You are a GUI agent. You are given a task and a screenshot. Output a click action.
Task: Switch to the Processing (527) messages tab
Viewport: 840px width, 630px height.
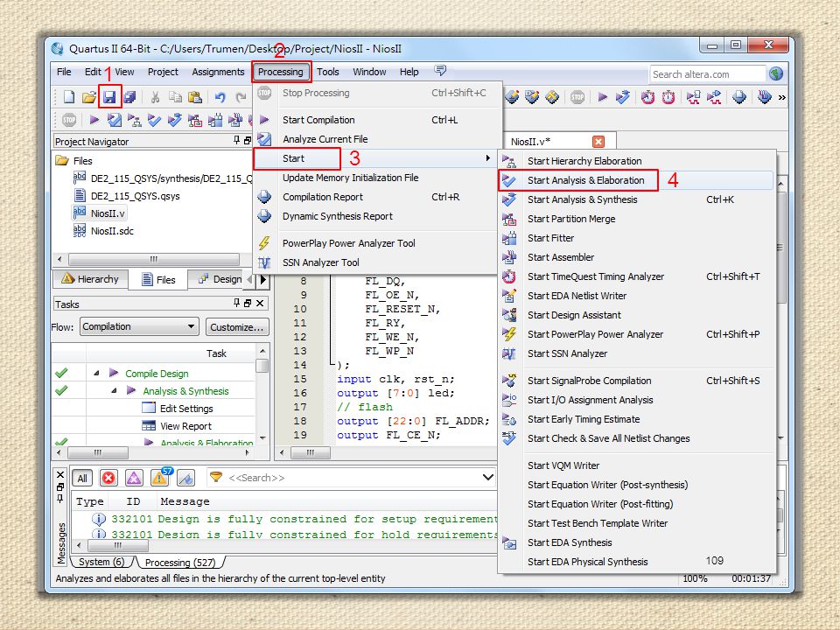pyautogui.click(x=180, y=563)
